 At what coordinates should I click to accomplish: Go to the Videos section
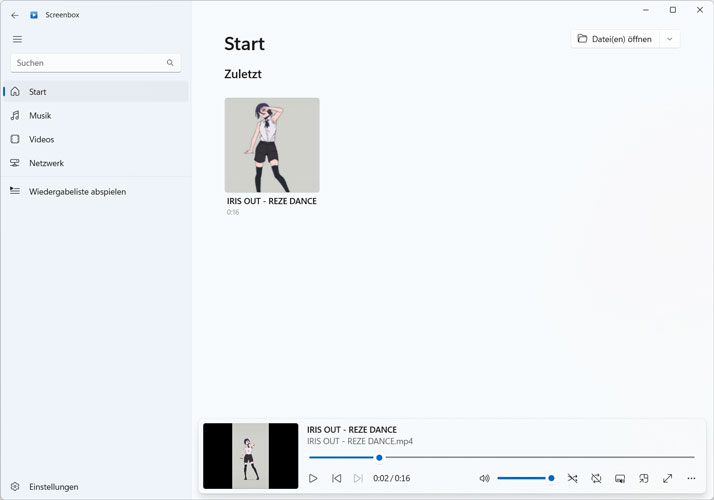[41, 140]
